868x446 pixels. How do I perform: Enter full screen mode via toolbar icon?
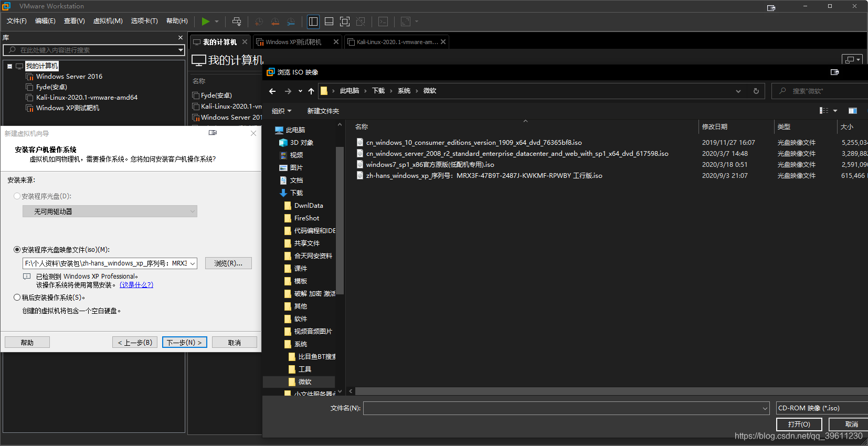tap(345, 21)
